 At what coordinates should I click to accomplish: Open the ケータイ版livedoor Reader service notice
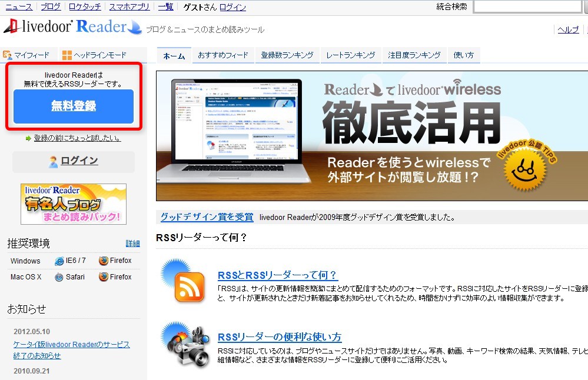pos(71,350)
